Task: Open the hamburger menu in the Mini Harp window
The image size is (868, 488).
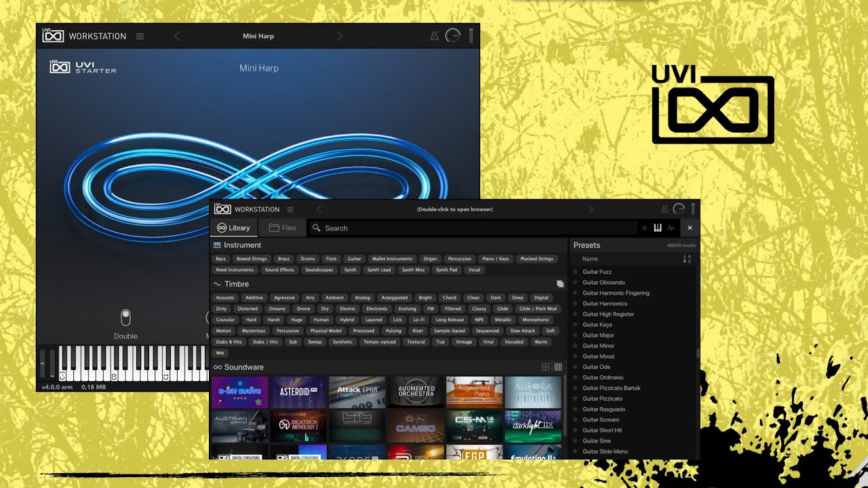Action: coord(140,37)
